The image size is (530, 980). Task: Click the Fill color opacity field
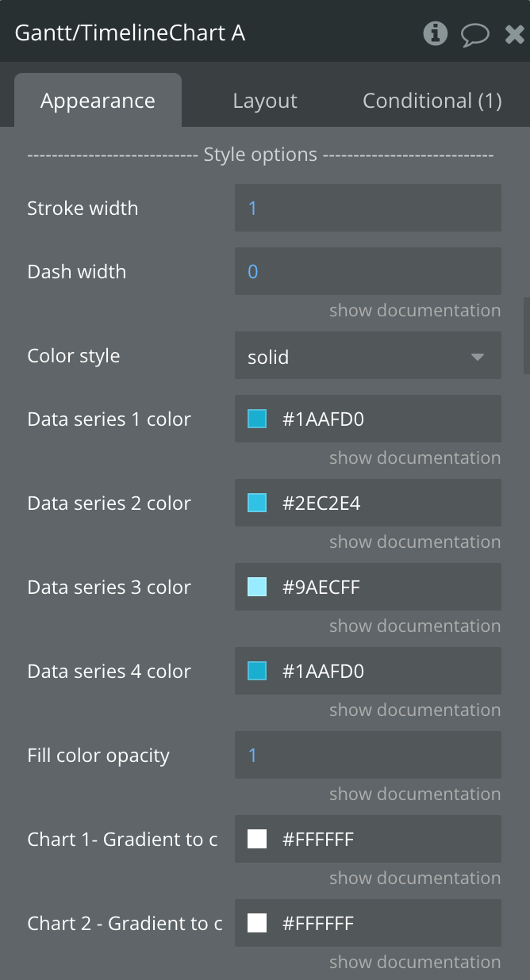click(367, 755)
